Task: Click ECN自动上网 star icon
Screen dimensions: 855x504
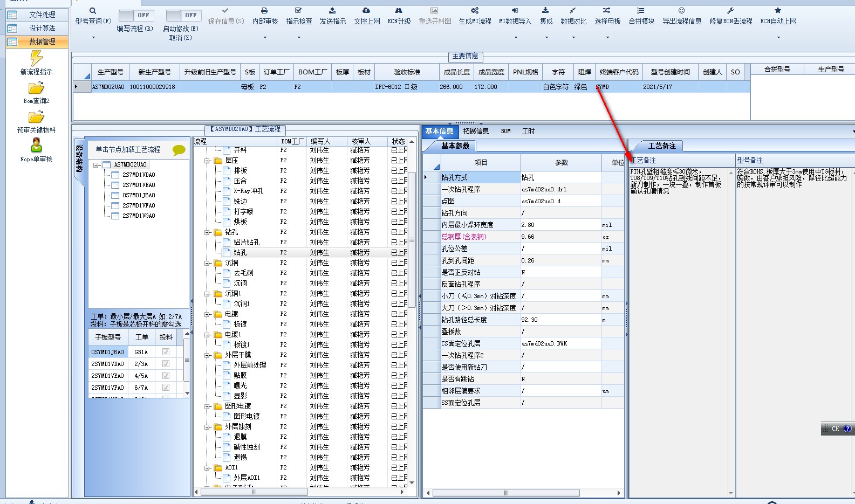Action: 778,11
